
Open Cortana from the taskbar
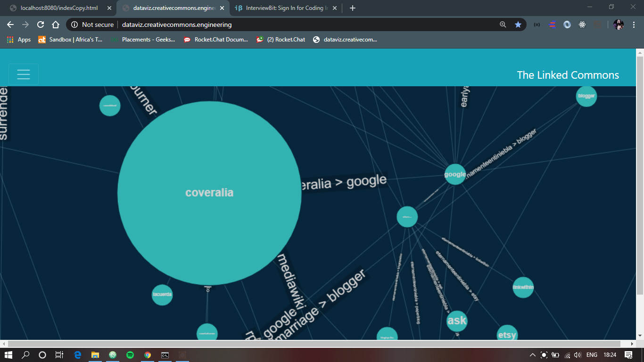[x=42, y=355]
